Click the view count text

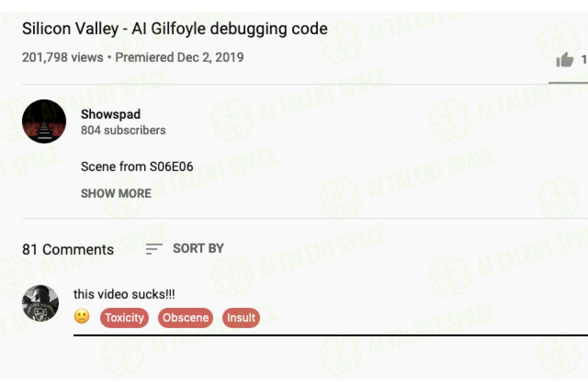63,57
